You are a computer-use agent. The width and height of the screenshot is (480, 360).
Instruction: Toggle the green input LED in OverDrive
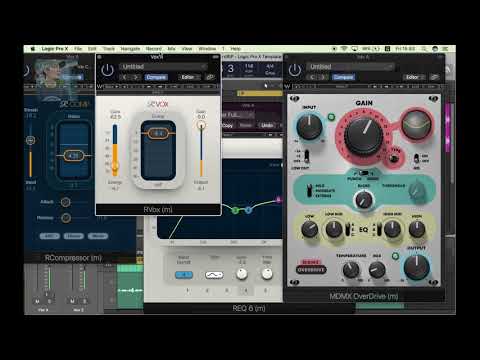[x=331, y=117]
